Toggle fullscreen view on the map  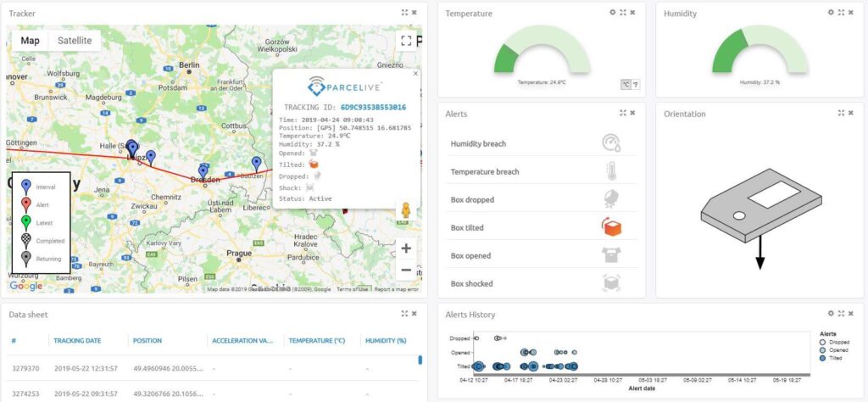point(406,41)
